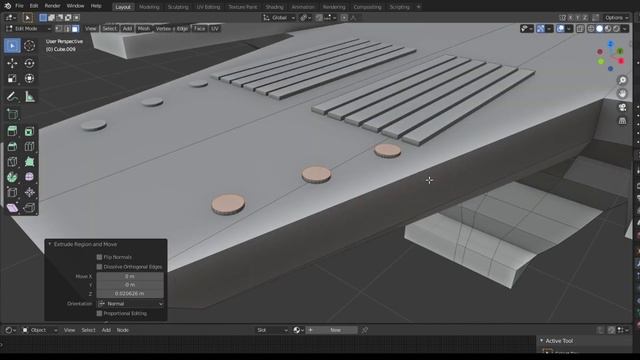Open the Object type dropdown in node editor
Screen dimensions: 640x360
click(40, 330)
